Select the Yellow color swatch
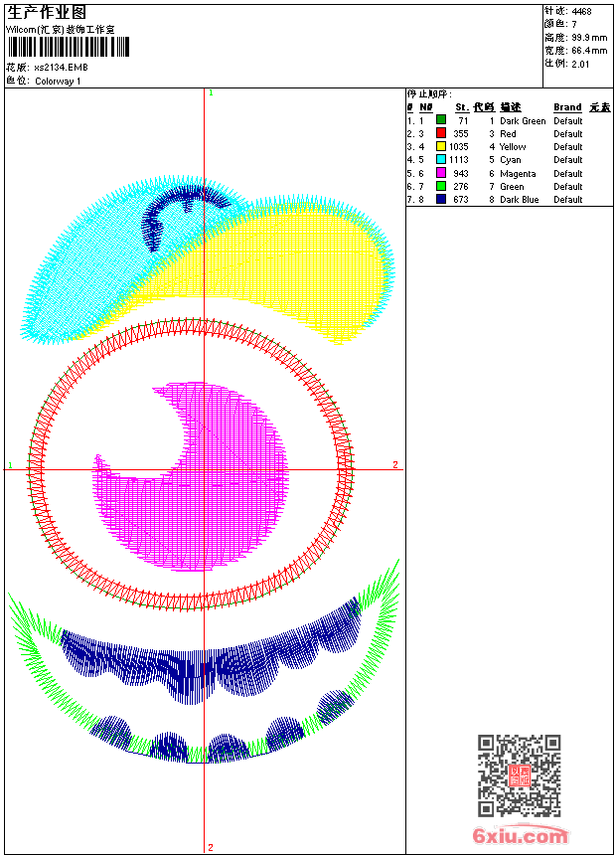The height and width of the screenshot is (855, 616). (441, 146)
